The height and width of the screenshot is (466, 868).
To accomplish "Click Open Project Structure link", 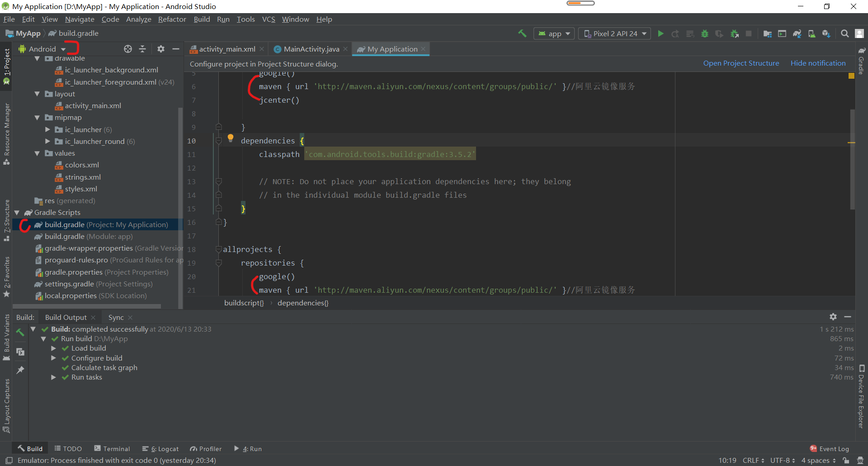I will point(741,63).
